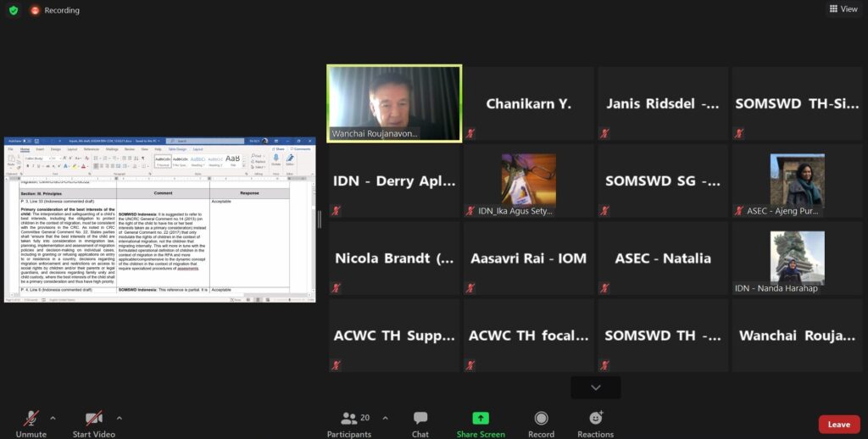Click the Replace command in Word
Screen dimensions: 868x439
[259, 162]
